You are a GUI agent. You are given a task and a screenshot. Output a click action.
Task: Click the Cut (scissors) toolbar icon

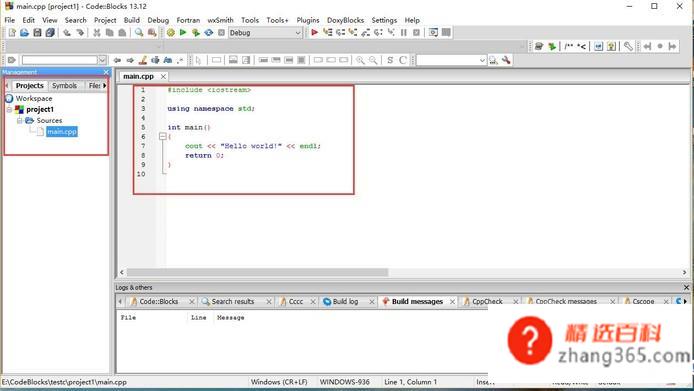(96, 33)
